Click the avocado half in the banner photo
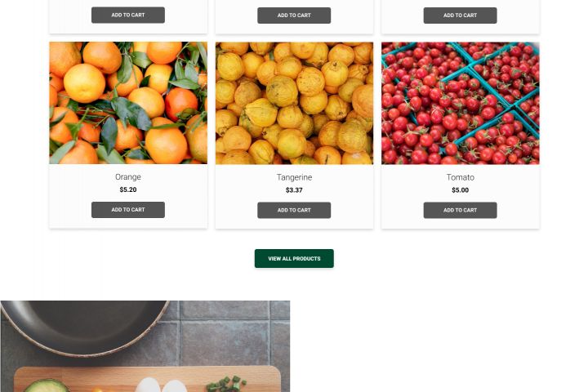The height and width of the screenshot is (392, 588). click(x=47, y=385)
